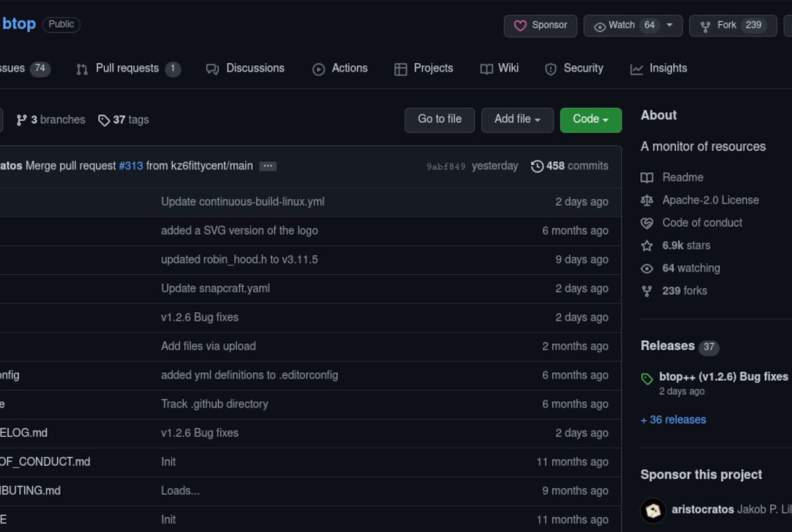This screenshot has height=532, width=792.
Task: Expand the Watch dropdown arrow
Action: pyautogui.click(x=670, y=25)
